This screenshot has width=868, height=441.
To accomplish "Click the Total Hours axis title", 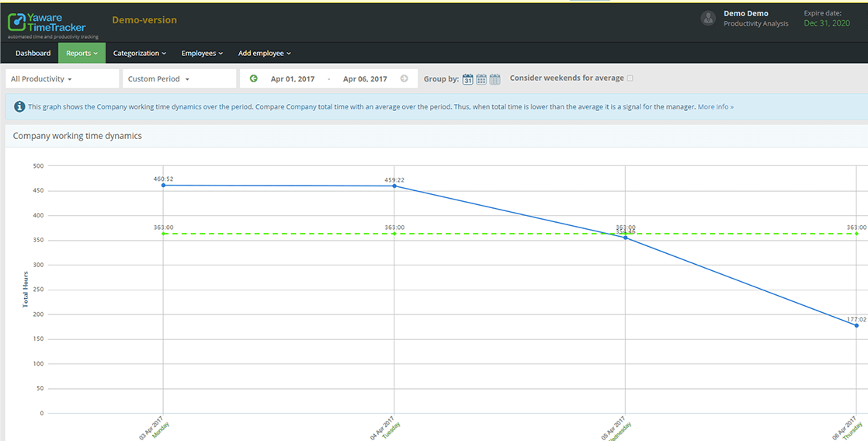I will 26,290.
